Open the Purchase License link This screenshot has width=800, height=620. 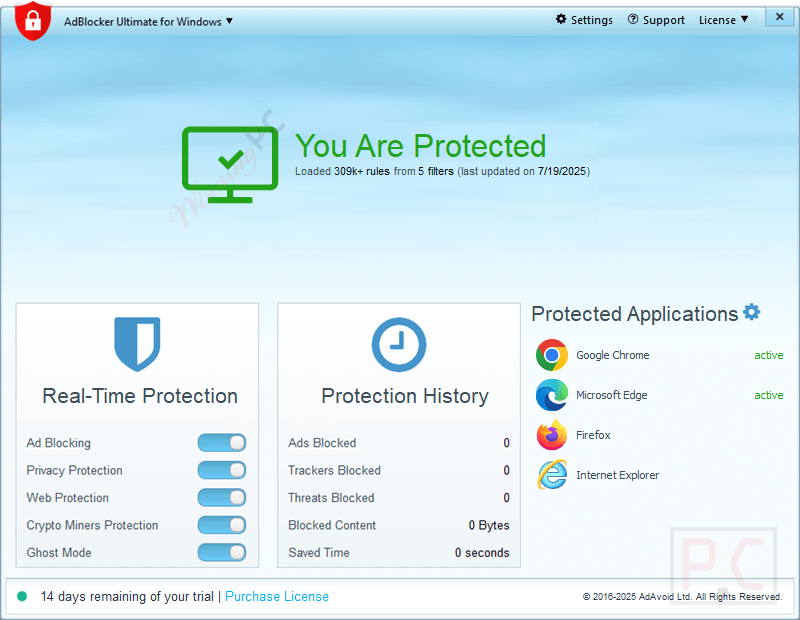(277, 597)
